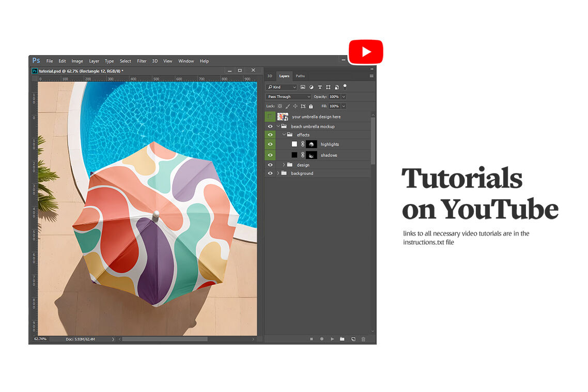
Task: Click the adjustment layer filter icon
Action: (x=311, y=87)
